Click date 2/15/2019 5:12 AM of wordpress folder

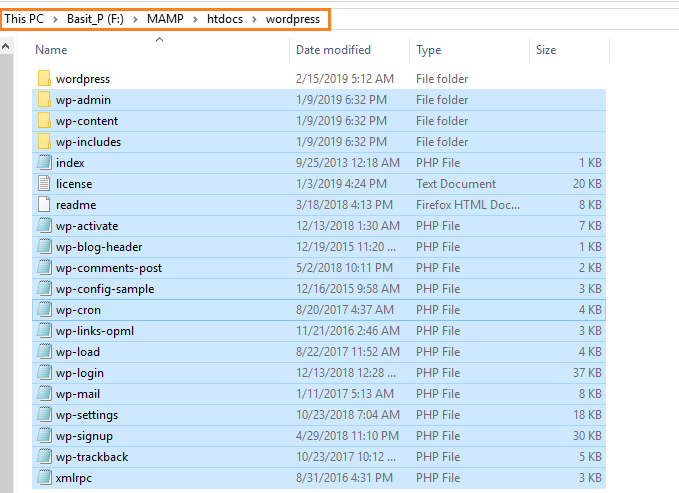click(x=345, y=78)
